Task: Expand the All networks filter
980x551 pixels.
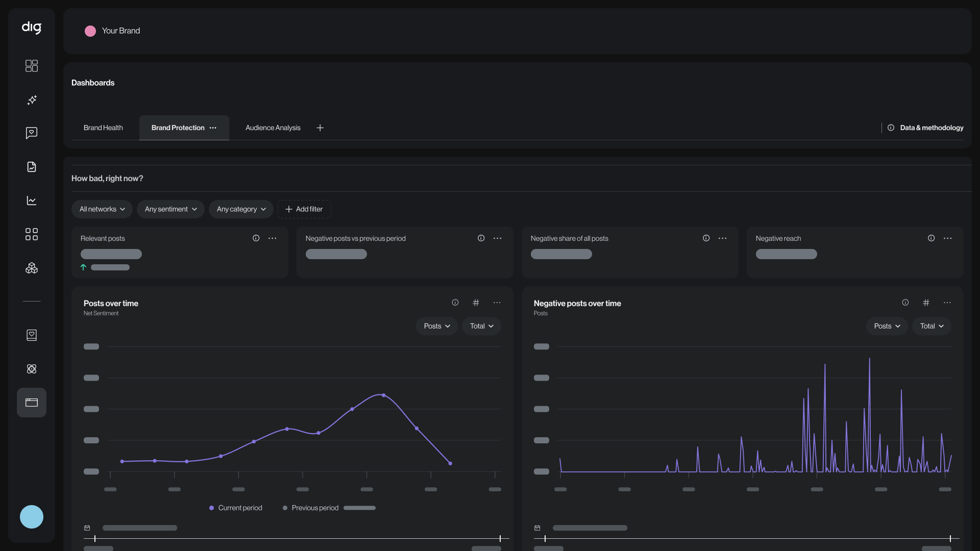Action: tap(102, 209)
